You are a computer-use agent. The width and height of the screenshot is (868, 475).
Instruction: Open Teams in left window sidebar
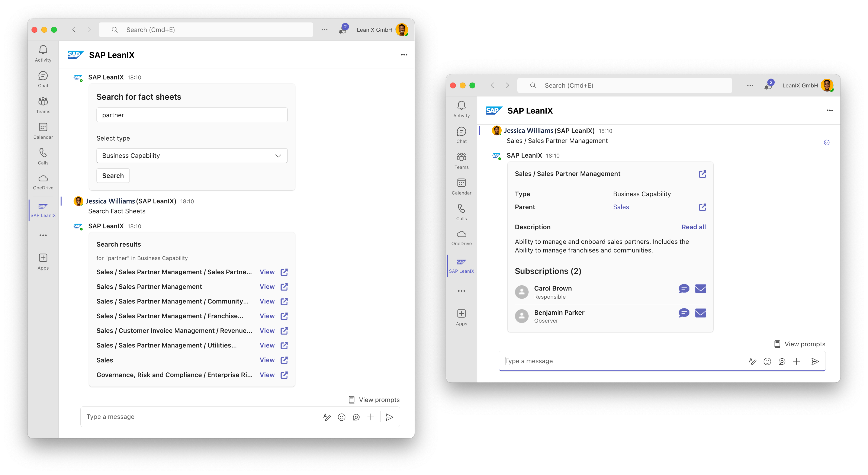tap(43, 105)
